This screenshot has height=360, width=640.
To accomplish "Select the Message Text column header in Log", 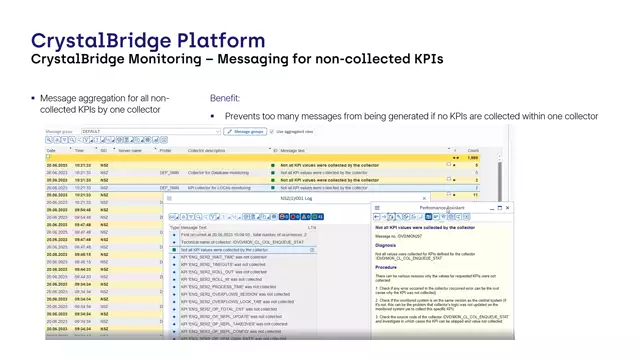I will click(194, 227).
